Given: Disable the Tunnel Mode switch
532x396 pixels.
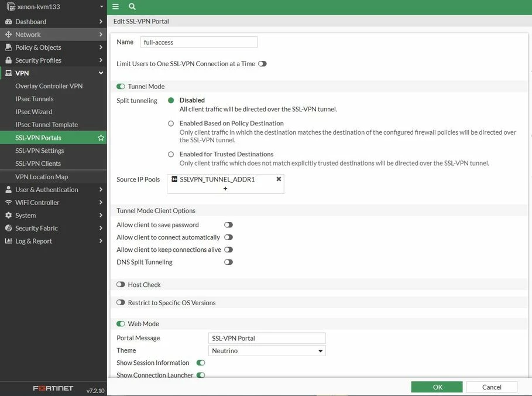Looking at the screenshot, I should coord(121,86).
